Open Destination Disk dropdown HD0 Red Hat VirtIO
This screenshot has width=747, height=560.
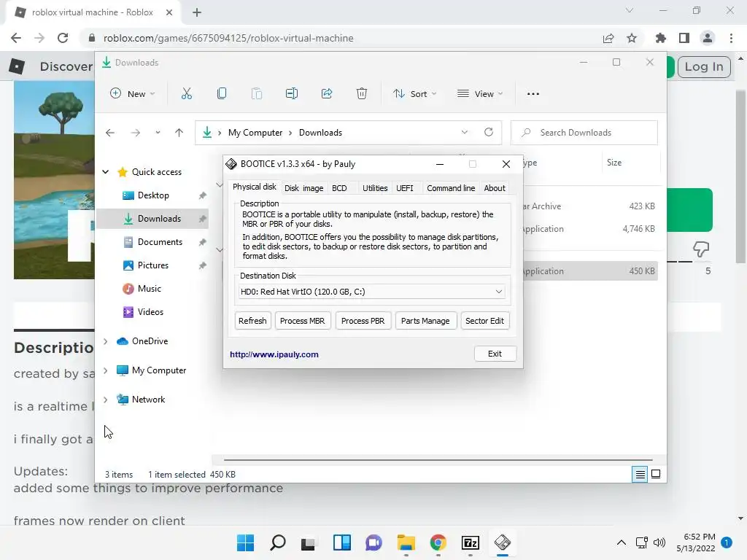[x=371, y=292]
